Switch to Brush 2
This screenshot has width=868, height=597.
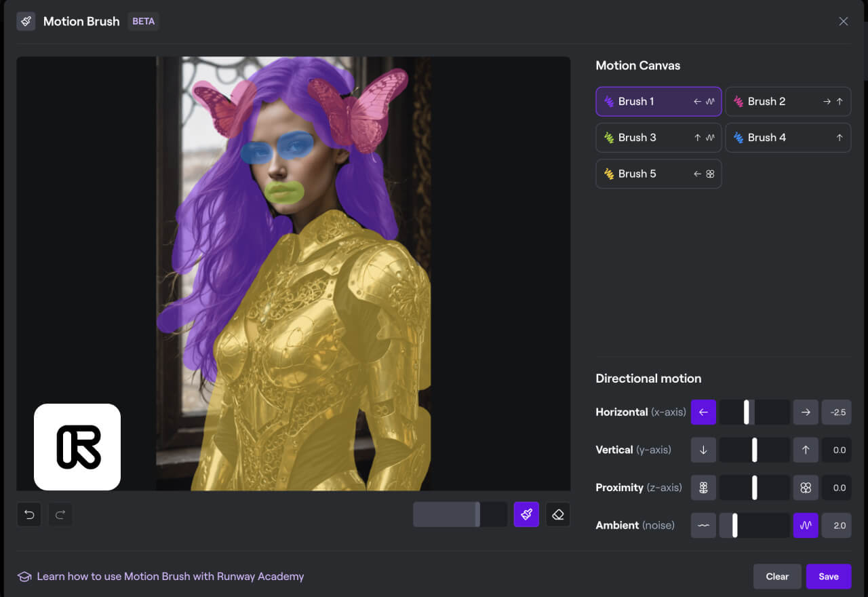pyautogui.click(x=788, y=102)
